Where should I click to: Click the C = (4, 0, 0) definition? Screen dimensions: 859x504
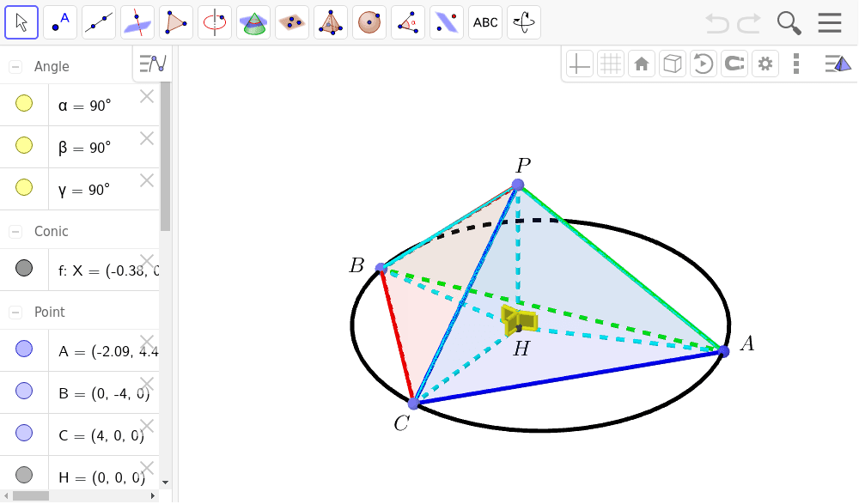(x=101, y=436)
